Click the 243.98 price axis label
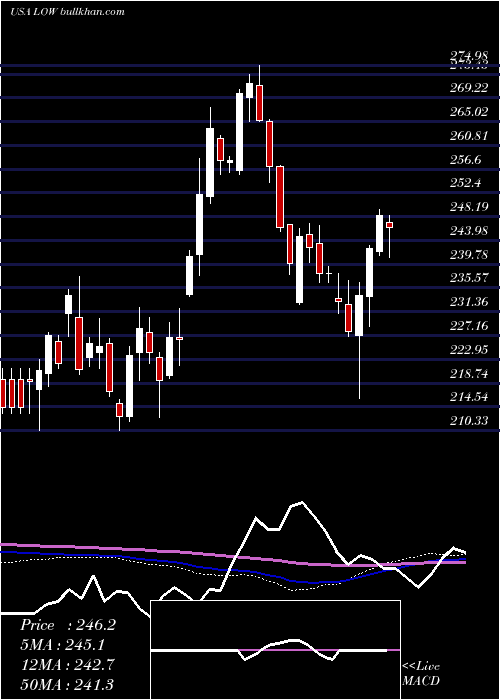 [469, 231]
